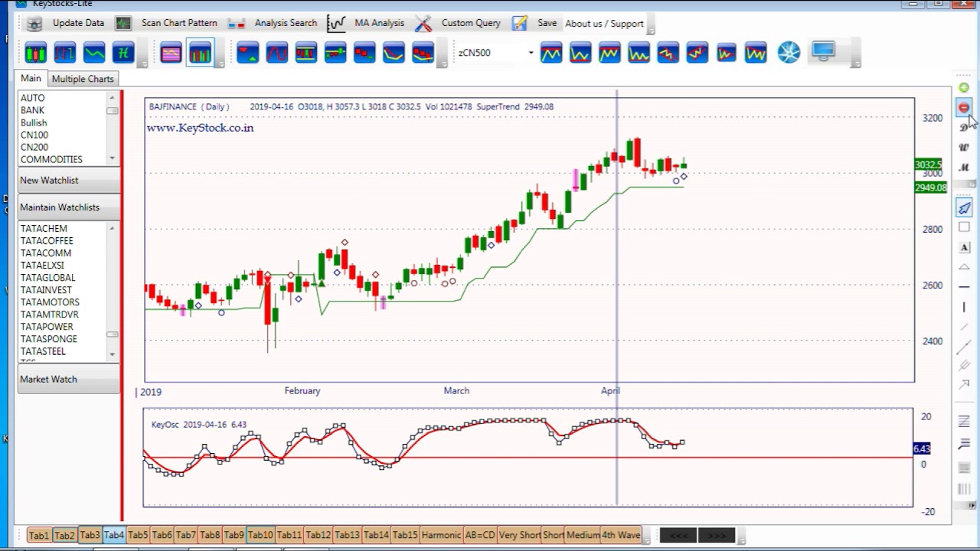
Task: Open MA Analysis
Action: tap(366, 23)
